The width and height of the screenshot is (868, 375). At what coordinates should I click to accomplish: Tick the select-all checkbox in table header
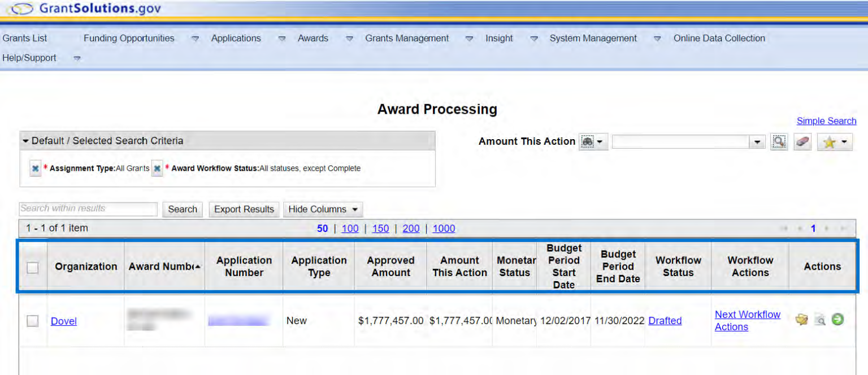33,268
